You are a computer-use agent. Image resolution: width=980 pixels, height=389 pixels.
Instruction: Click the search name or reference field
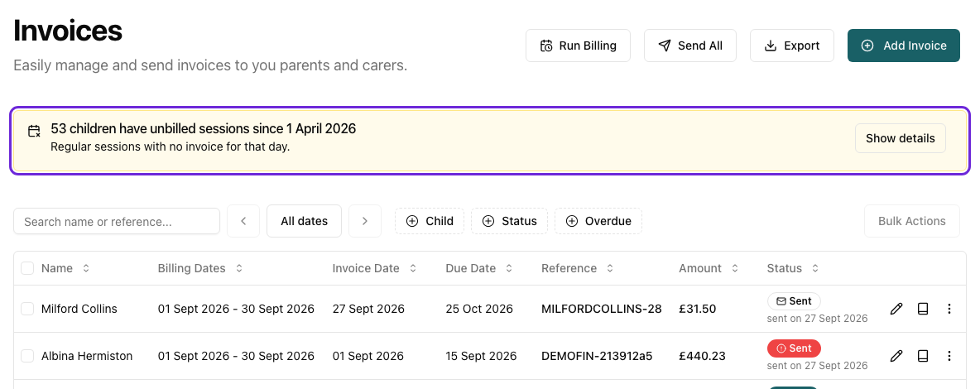point(117,221)
